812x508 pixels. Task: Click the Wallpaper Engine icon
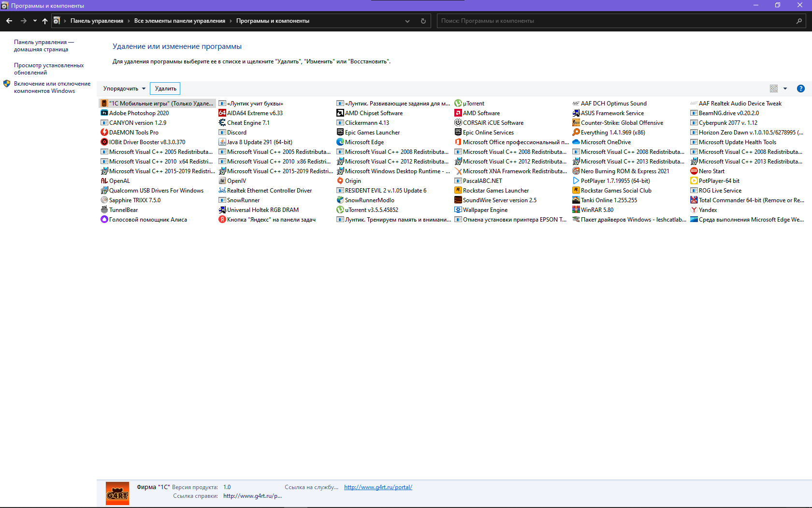click(x=458, y=210)
